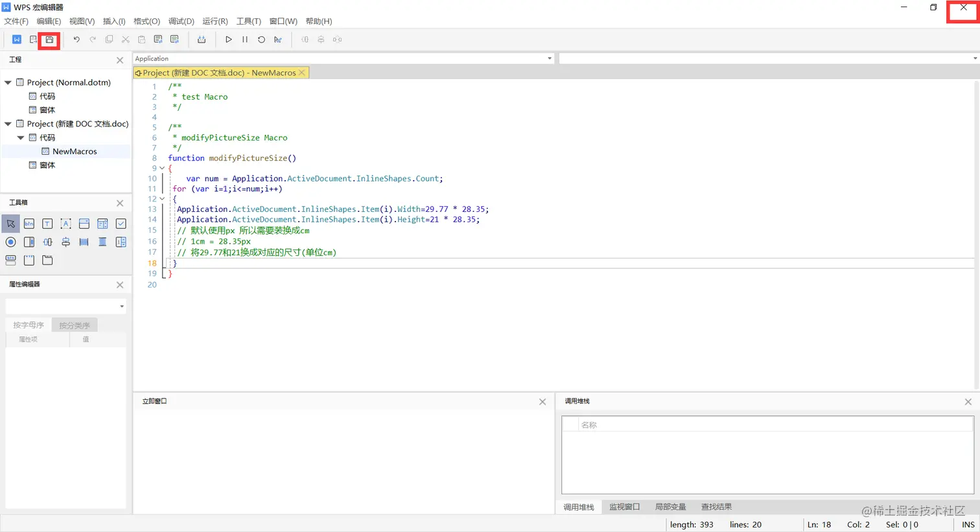Collapse the Project (Normal.dotm) tree node
The width and height of the screenshot is (980, 532).
pyautogui.click(x=8, y=82)
